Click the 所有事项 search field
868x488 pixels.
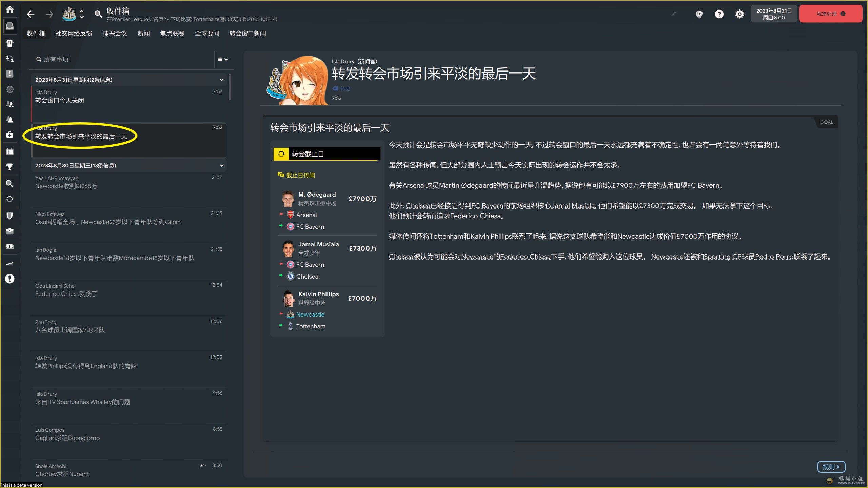coord(124,59)
